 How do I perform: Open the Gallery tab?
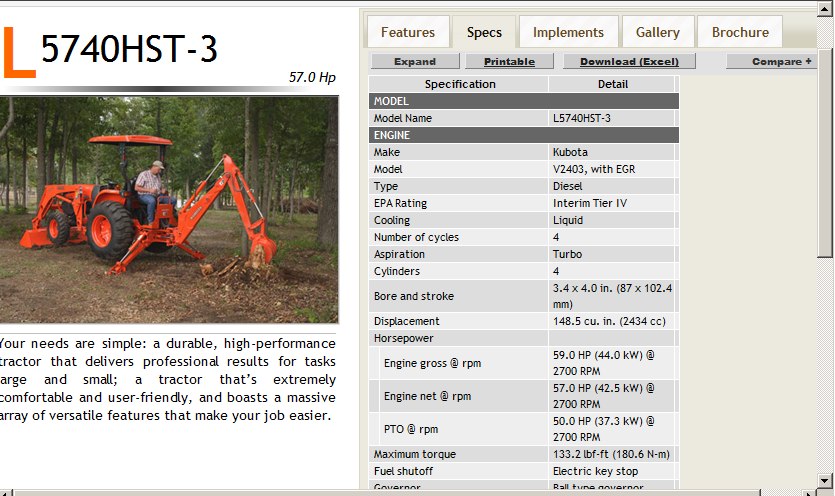(x=658, y=32)
